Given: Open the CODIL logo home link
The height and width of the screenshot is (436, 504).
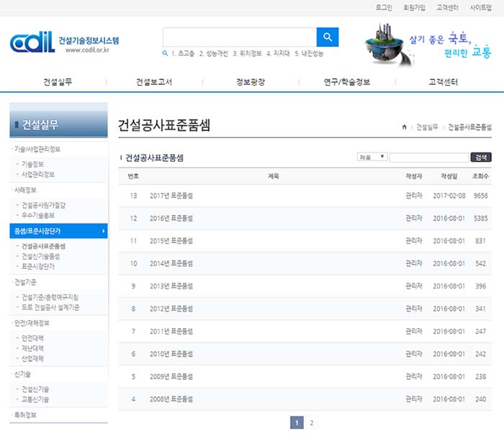Looking at the screenshot, I should [64, 42].
